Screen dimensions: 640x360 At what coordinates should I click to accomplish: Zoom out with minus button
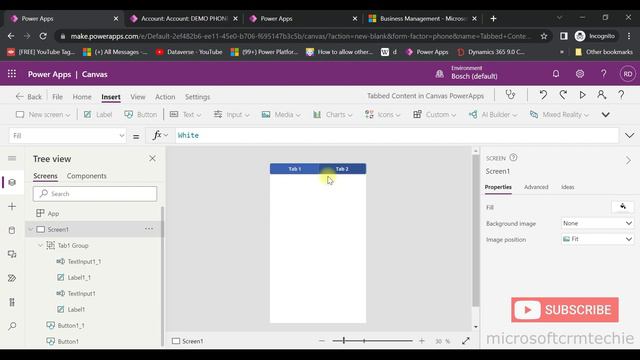(x=322, y=341)
